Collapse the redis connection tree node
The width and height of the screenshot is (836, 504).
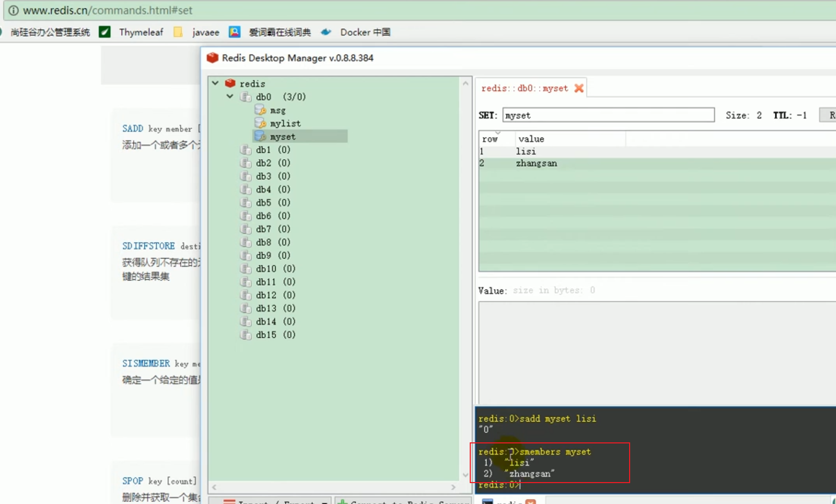(215, 83)
